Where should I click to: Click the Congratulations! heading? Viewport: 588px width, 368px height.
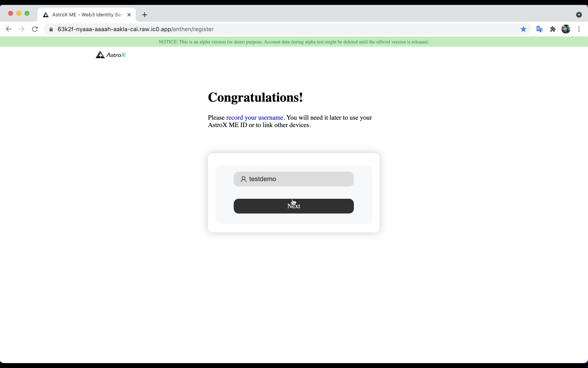pos(255,97)
